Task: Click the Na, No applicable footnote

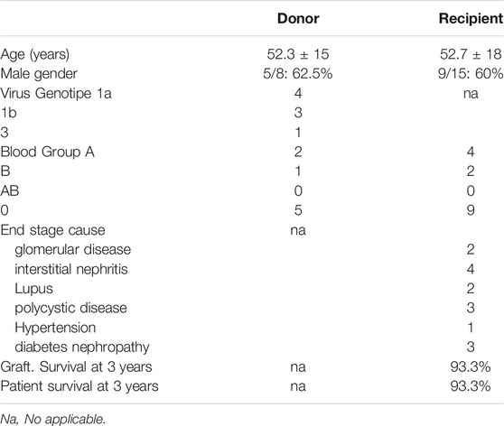Action: (x=53, y=420)
